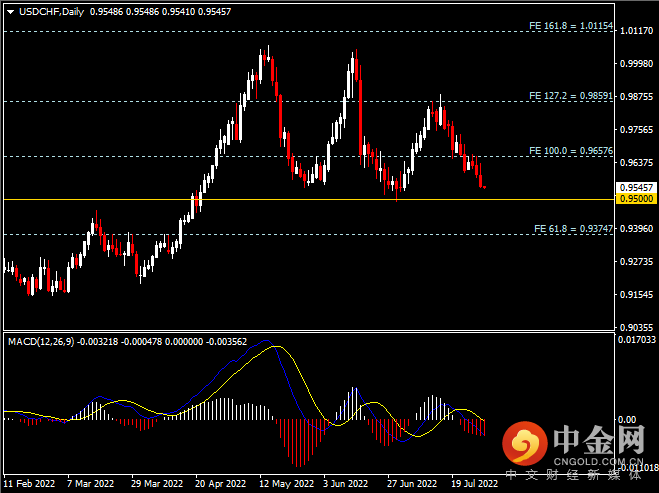Open the chart menu triangle beside USDCHF,Daily

click(11, 12)
